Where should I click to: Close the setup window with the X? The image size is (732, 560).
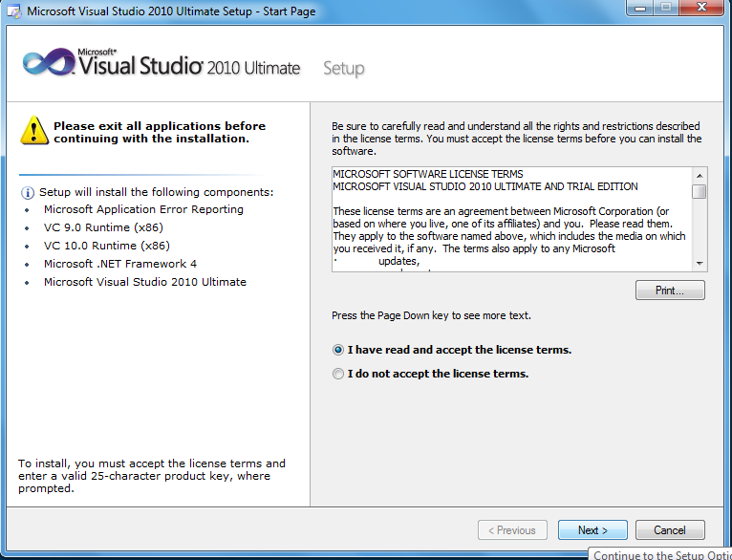pyautogui.click(x=701, y=8)
